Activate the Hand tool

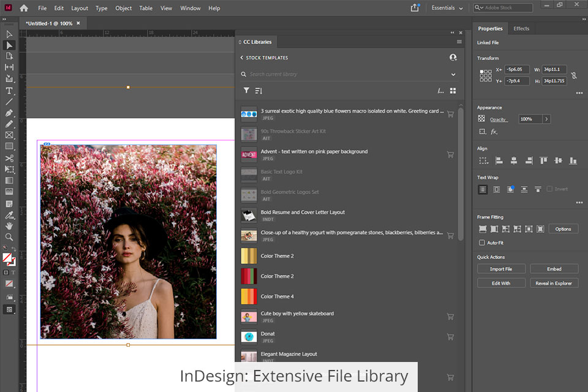click(9, 225)
